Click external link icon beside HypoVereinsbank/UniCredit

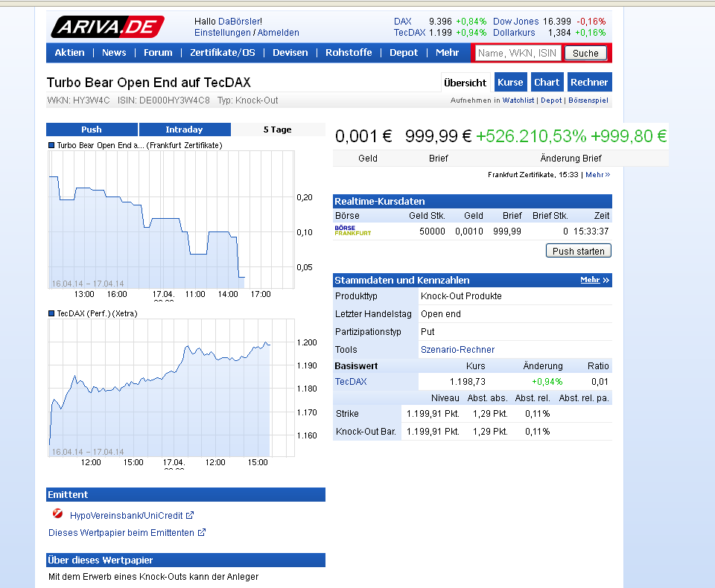[190, 515]
